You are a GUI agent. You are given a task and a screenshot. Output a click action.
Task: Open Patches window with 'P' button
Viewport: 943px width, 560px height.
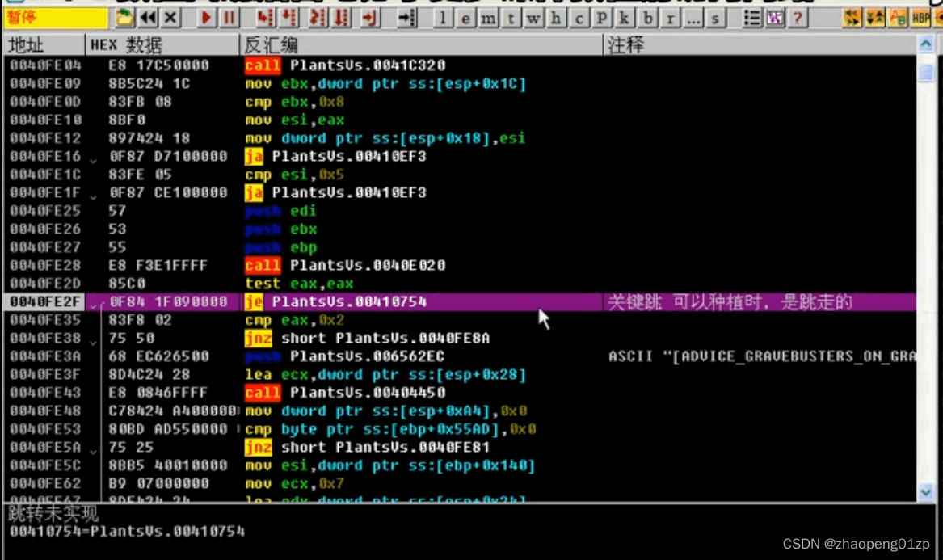(601, 18)
